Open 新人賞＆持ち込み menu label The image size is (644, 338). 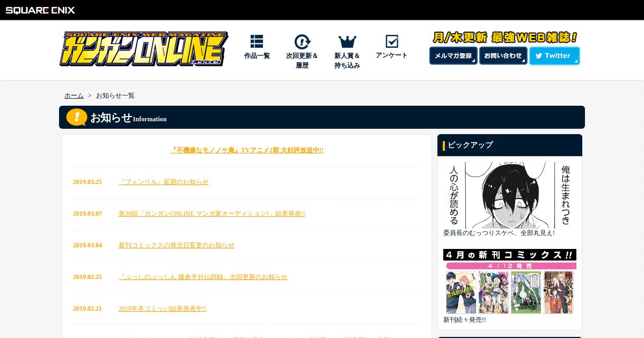[x=347, y=61]
